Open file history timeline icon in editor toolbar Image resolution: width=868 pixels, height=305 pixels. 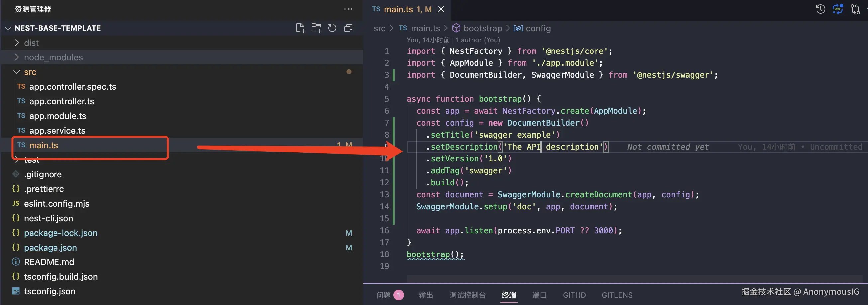pyautogui.click(x=820, y=9)
